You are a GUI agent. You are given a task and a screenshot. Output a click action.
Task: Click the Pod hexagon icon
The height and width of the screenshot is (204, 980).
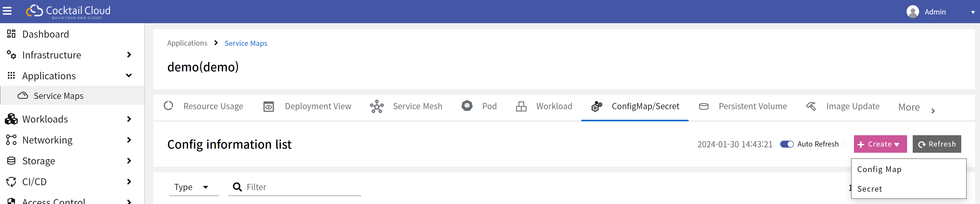click(467, 106)
